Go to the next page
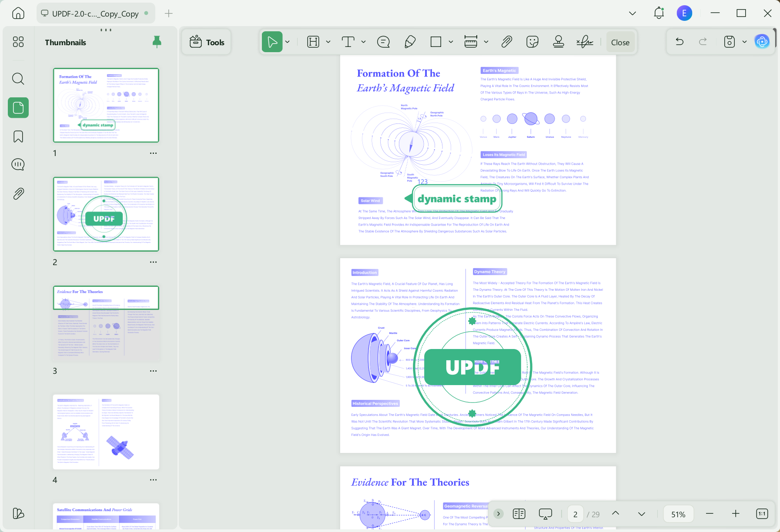This screenshot has width=780, height=532. pyautogui.click(x=642, y=514)
